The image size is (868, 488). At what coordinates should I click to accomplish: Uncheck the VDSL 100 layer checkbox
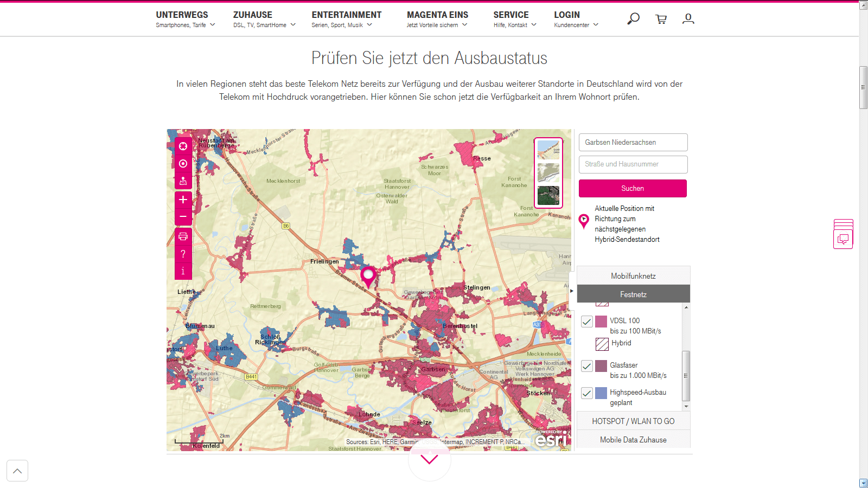pos(587,322)
